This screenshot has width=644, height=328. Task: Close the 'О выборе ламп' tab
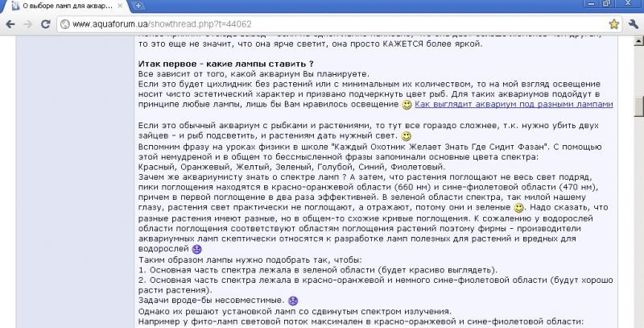point(120,6)
